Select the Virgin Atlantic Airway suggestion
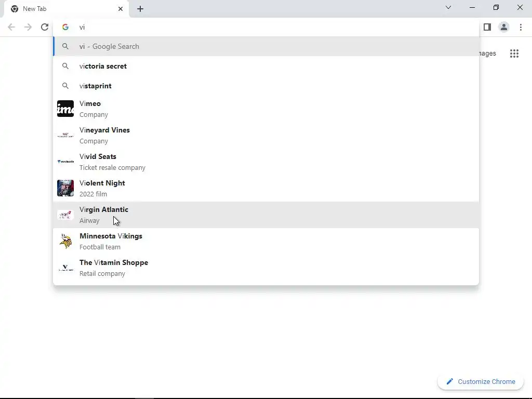 click(x=266, y=215)
